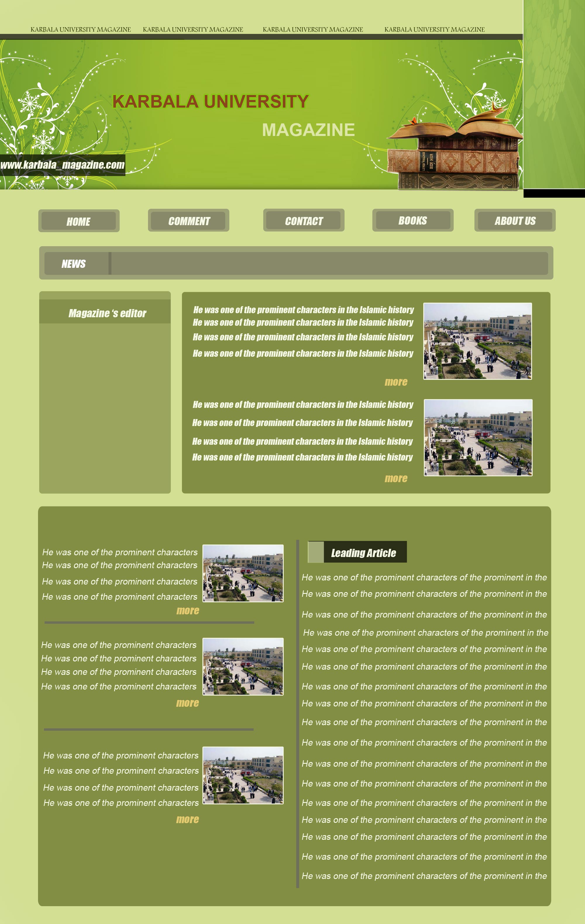Click the HOME navigation button
The image size is (585, 924).
79,221
